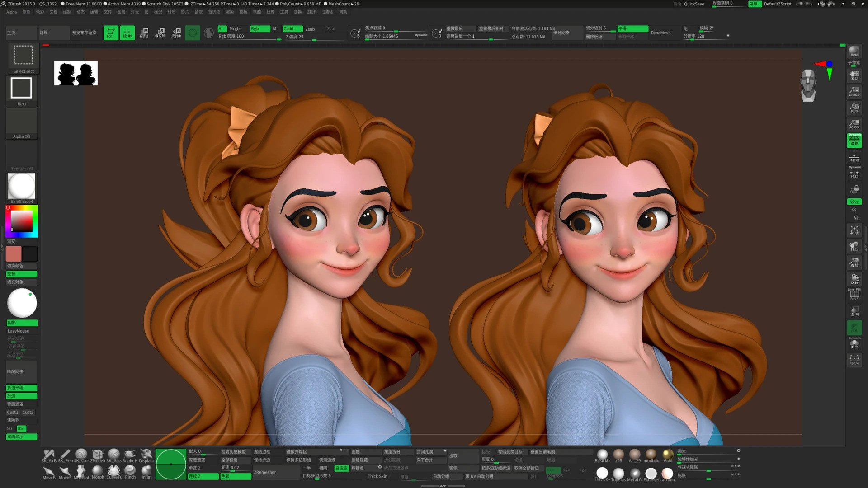Pick the Pinch brush
Viewport: 868px width, 488px height.
point(130,471)
